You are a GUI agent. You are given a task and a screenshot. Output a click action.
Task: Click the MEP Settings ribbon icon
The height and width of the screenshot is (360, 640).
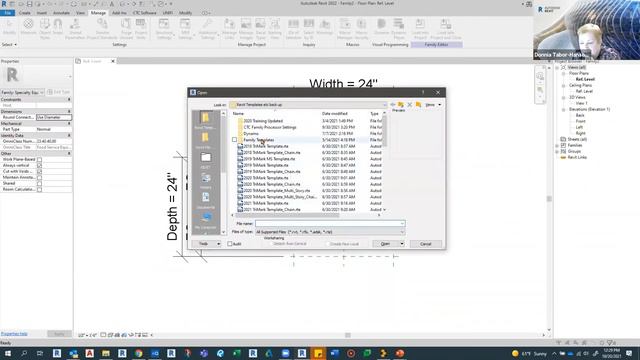coord(185,29)
